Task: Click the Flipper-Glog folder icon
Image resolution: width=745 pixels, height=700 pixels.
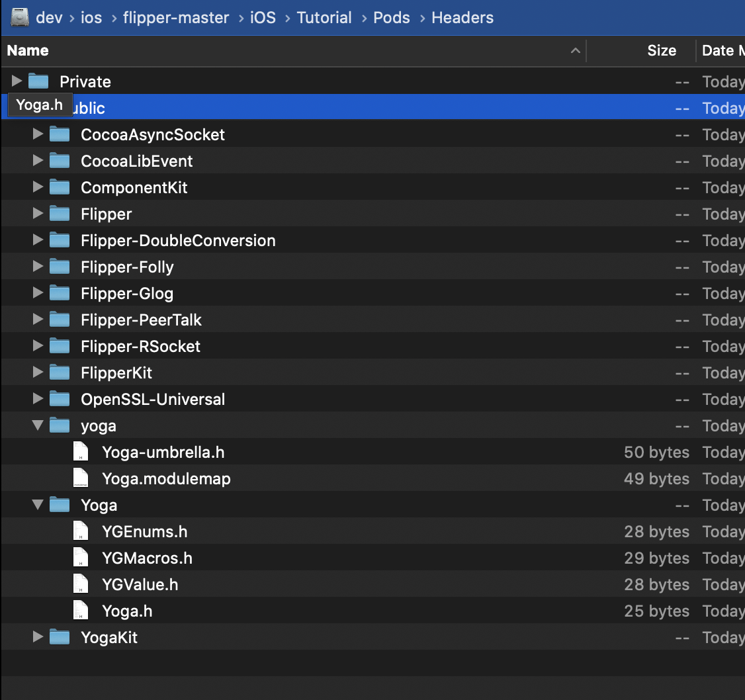Action: pyautogui.click(x=60, y=293)
